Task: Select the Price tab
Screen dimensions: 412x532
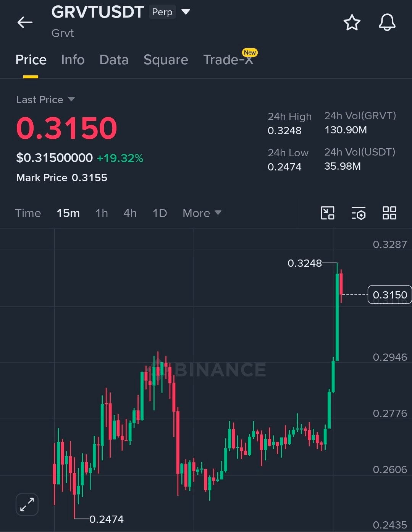Action: point(31,60)
